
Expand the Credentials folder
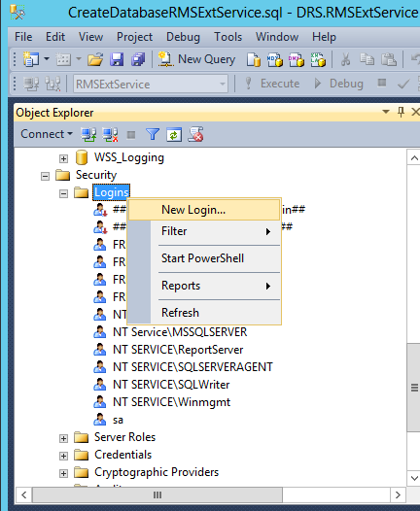63,456
